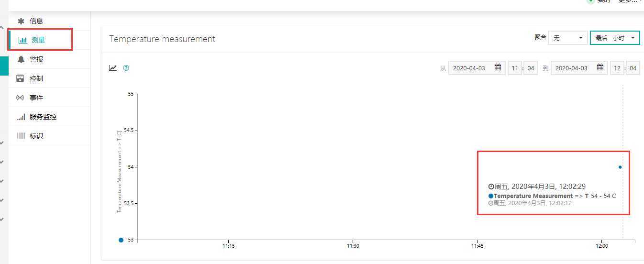Edit the end hour field showing 12

pos(617,68)
